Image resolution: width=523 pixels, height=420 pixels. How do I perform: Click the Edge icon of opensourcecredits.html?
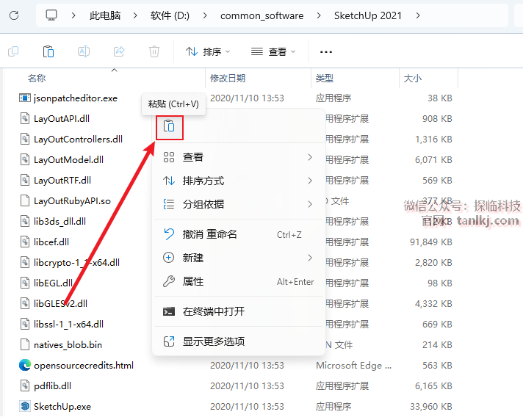click(x=25, y=366)
